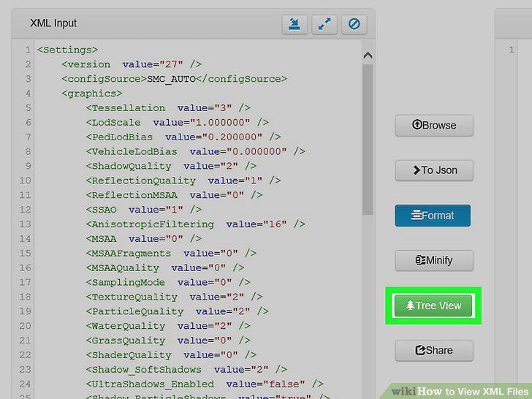Image resolution: width=532 pixels, height=399 pixels.
Task: Click the blue Format button
Action: pos(433,216)
